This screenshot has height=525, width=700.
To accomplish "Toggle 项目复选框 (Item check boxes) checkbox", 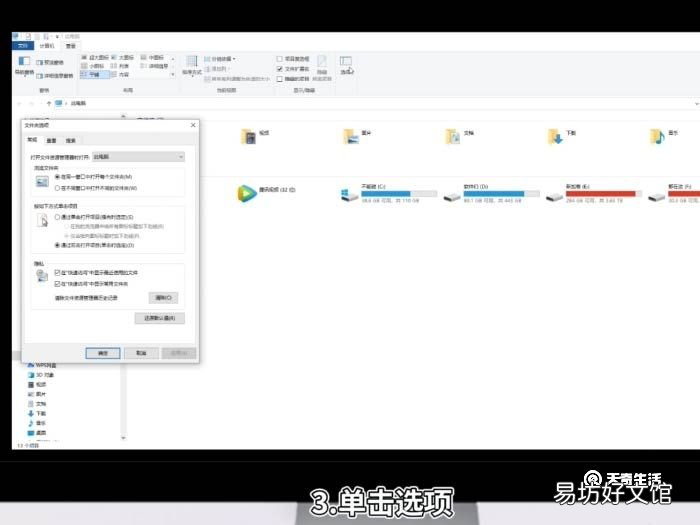I will click(x=279, y=59).
